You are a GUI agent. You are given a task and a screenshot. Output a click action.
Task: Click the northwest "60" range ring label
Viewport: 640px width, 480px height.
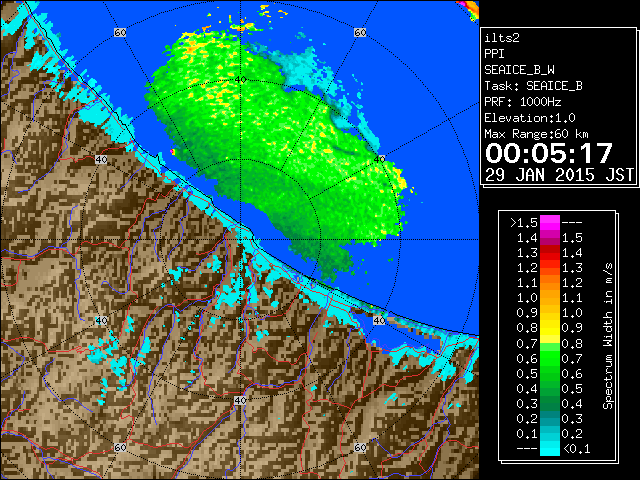coord(120,32)
